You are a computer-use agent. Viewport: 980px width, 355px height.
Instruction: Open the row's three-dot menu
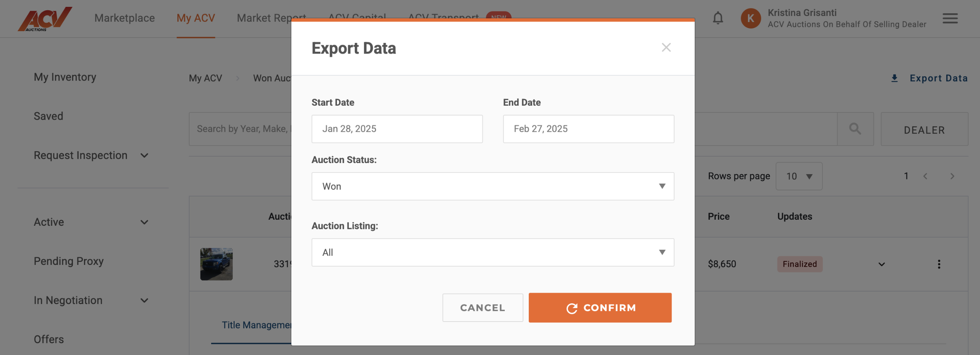[939, 264]
